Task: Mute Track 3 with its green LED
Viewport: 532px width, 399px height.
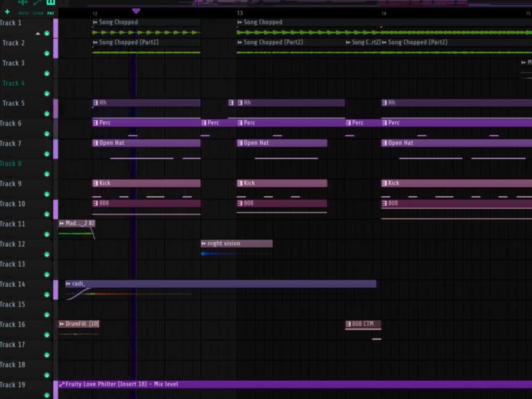Action: point(47,73)
